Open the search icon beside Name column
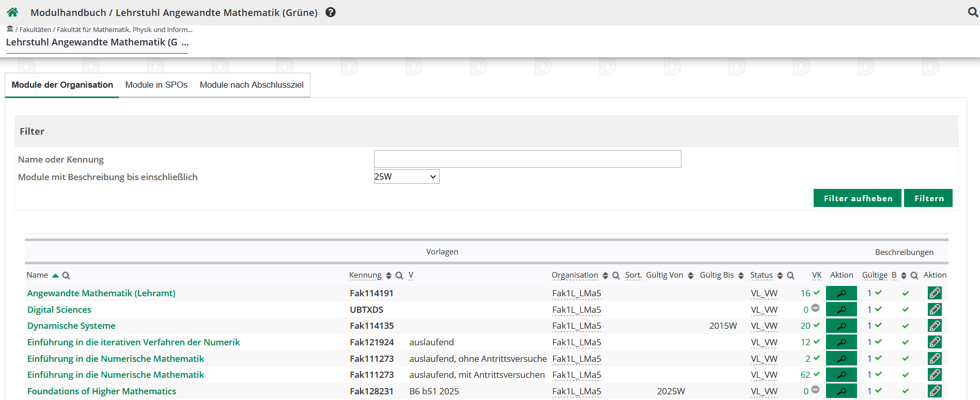The width and height of the screenshot is (980, 400). pos(66,276)
